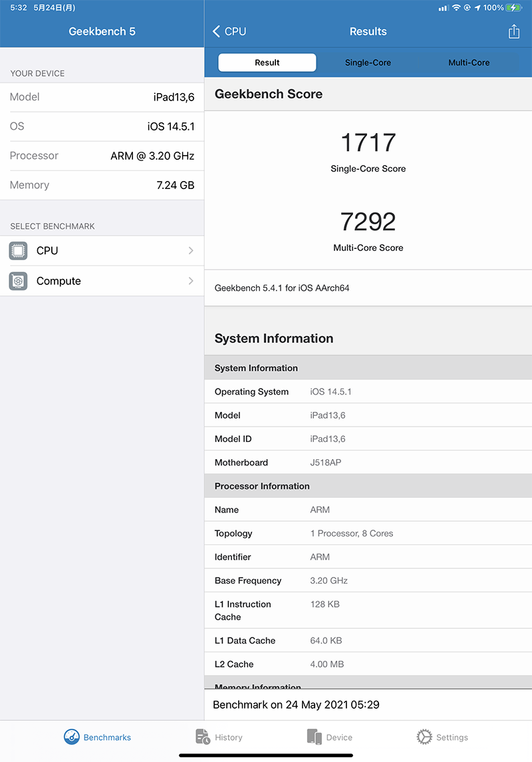The image size is (532, 762).
Task: Open the Benchmarks tab label
Action: pos(107,737)
